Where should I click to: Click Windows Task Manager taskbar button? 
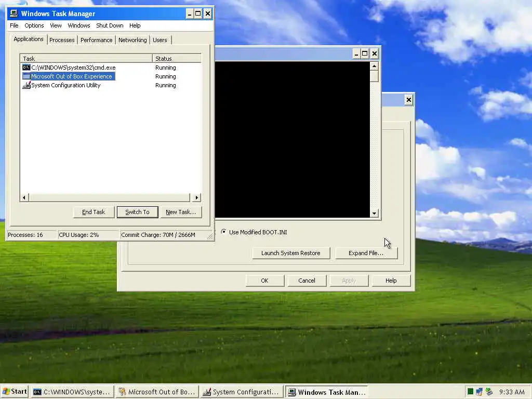point(326,392)
